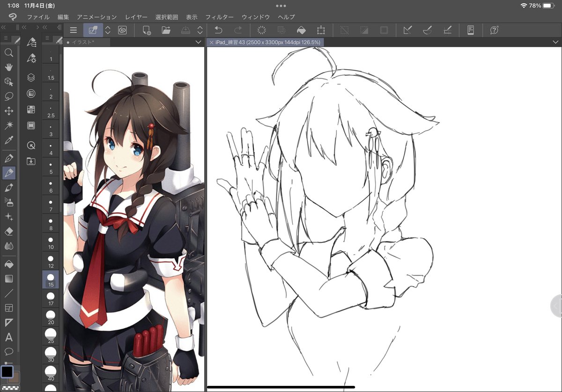This screenshot has width=562, height=392.
Task: Select the Decoration sparkle tool
Action: click(x=8, y=217)
